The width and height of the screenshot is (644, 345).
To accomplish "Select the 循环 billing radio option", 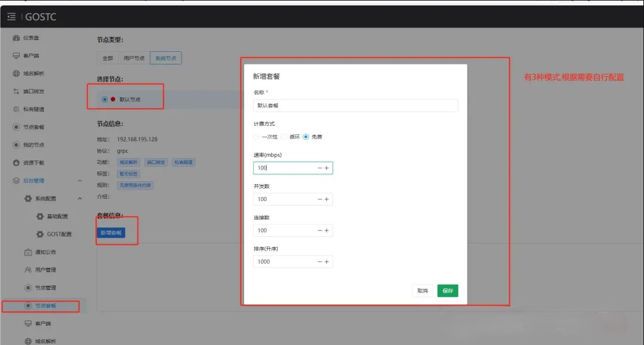I will 284,137.
